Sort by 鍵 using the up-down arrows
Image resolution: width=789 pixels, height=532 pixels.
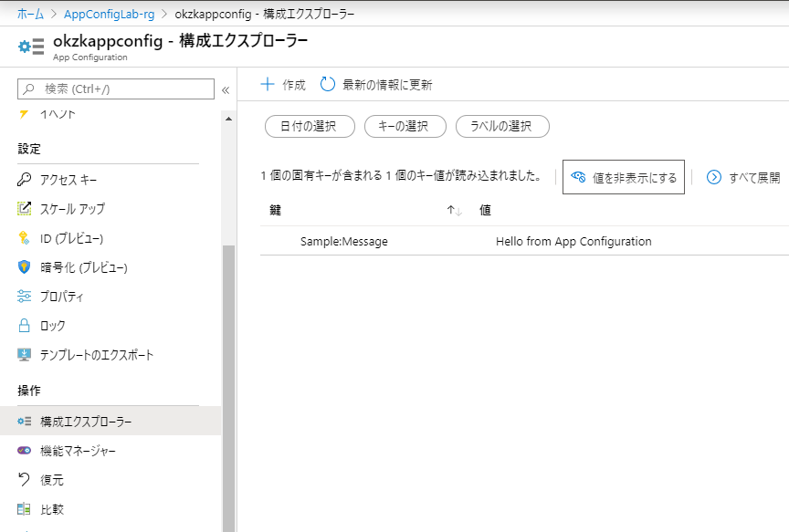click(455, 210)
